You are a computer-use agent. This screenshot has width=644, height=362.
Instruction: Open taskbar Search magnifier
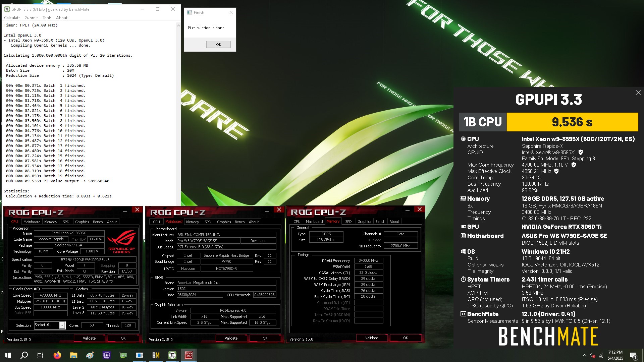tap(24, 355)
